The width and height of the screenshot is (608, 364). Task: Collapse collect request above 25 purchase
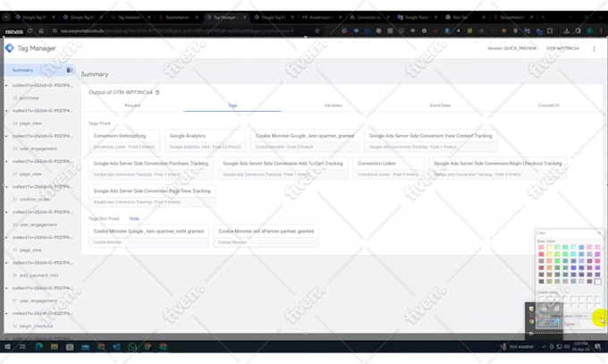(x=6, y=85)
